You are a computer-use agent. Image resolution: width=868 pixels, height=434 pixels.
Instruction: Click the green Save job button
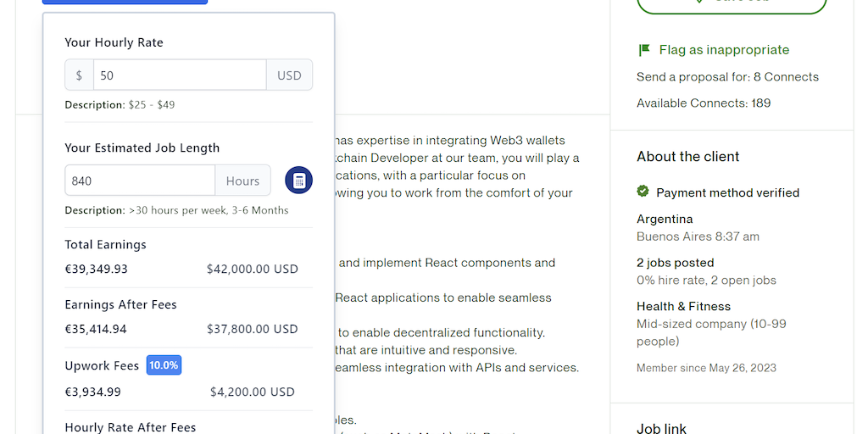pos(731,4)
